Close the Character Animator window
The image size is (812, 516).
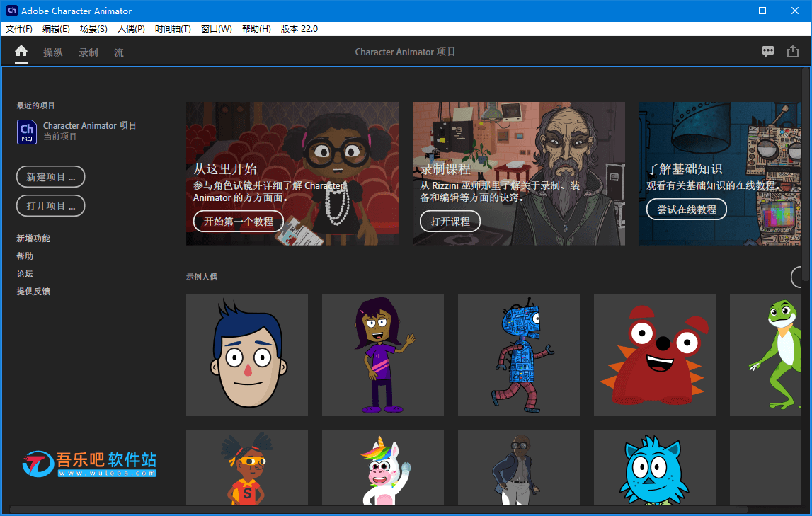[x=795, y=11]
